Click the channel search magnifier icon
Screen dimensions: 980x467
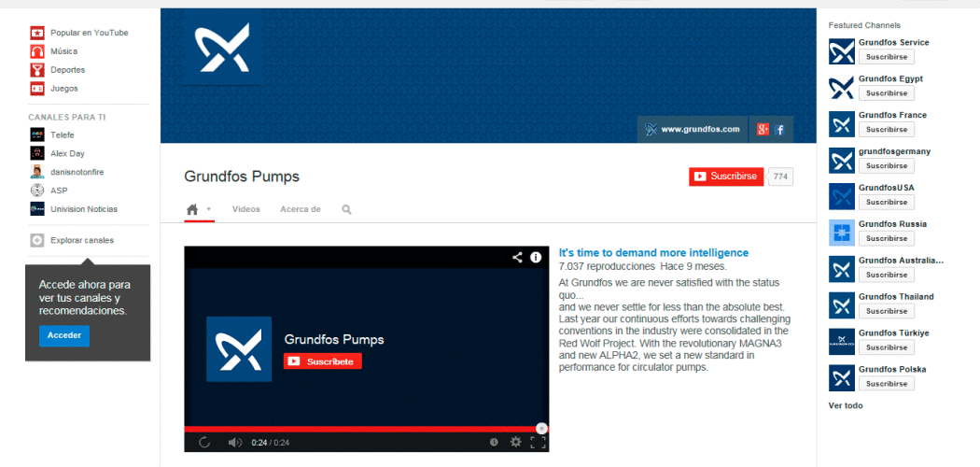347,209
